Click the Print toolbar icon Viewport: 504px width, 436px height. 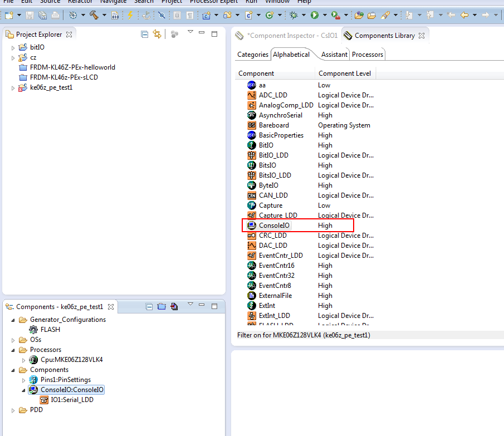(x=55, y=15)
